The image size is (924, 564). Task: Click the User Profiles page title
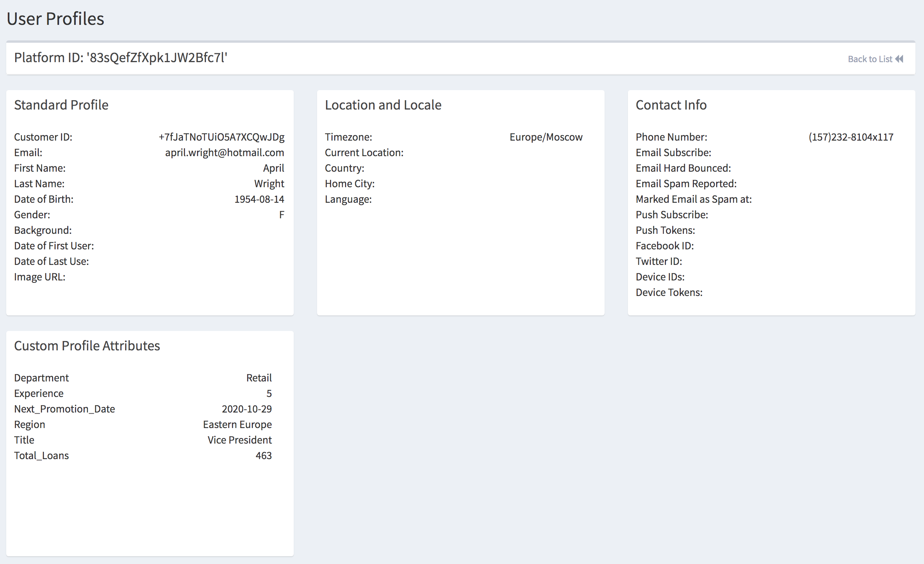(56, 19)
